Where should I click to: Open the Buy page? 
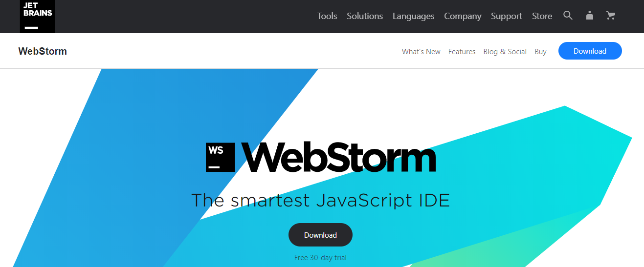[x=540, y=52]
